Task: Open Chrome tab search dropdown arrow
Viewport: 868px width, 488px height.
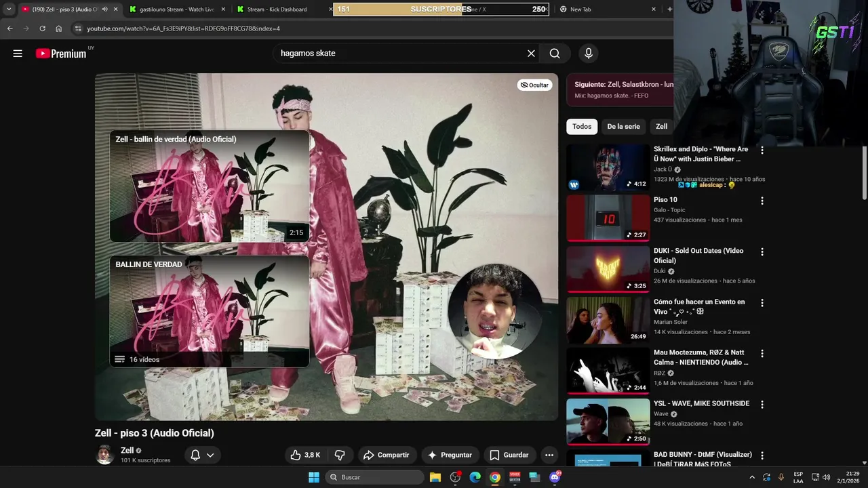Action: [x=9, y=9]
